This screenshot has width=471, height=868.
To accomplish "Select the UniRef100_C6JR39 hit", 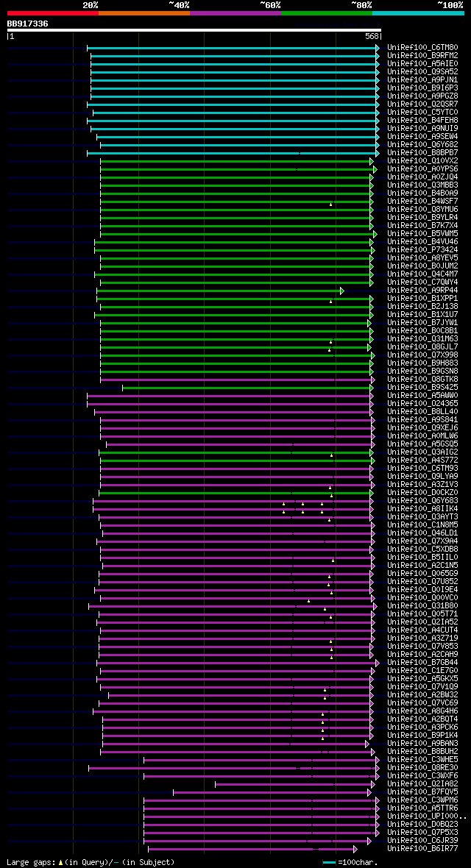I will pos(422,840).
